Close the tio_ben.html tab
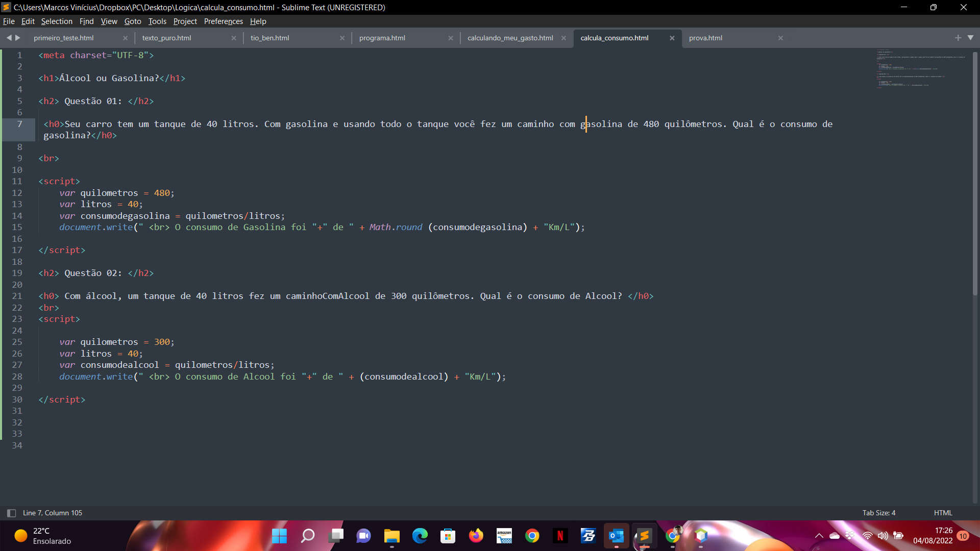 (x=342, y=38)
